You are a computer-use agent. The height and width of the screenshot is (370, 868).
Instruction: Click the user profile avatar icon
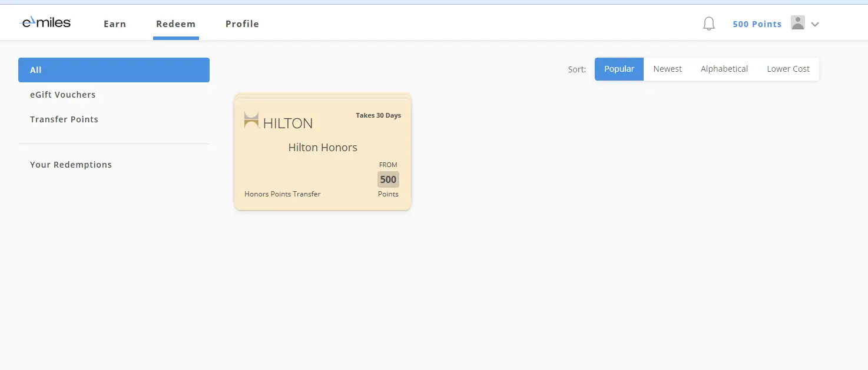click(798, 23)
